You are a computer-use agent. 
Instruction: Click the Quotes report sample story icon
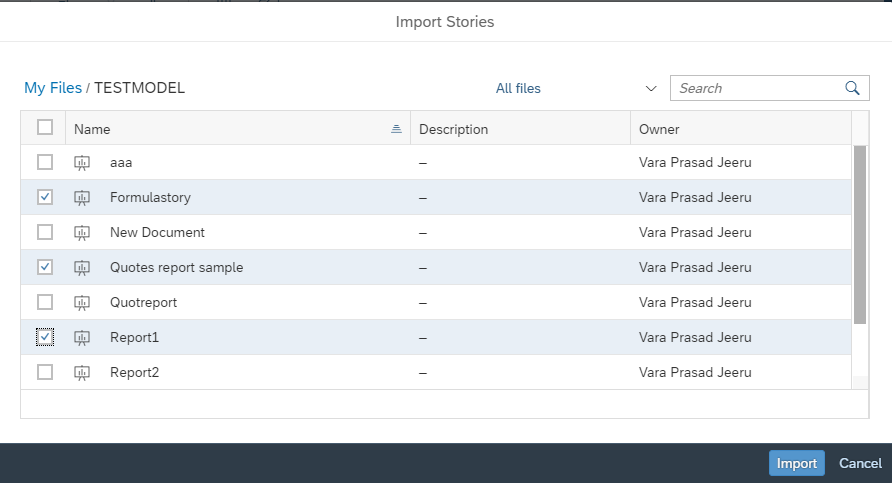tap(83, 267)
